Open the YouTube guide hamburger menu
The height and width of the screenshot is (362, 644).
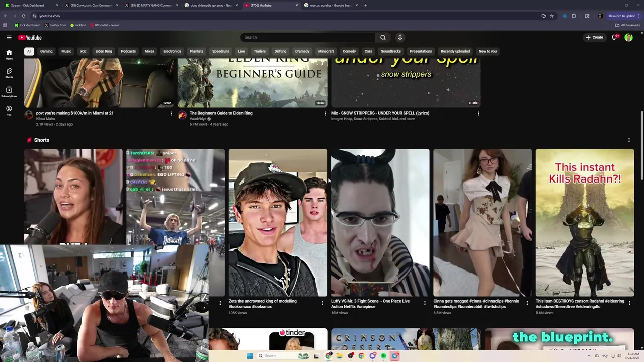click(x=9, y=37)
